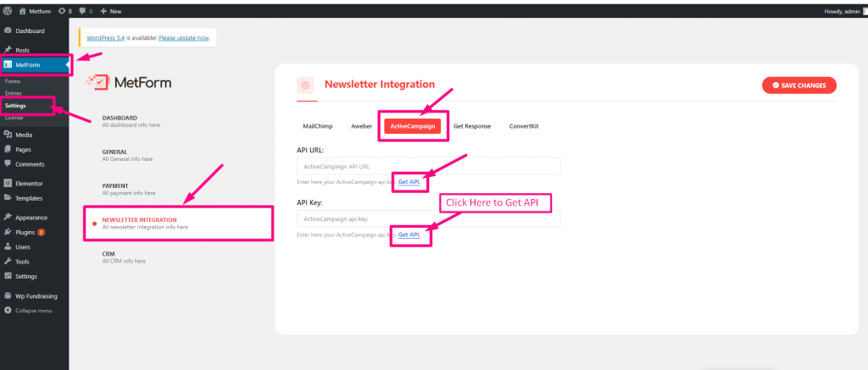Click Howdy, admin account link
Image resolution: width=868 pixels, height=370 pixels.
point(842,11)
